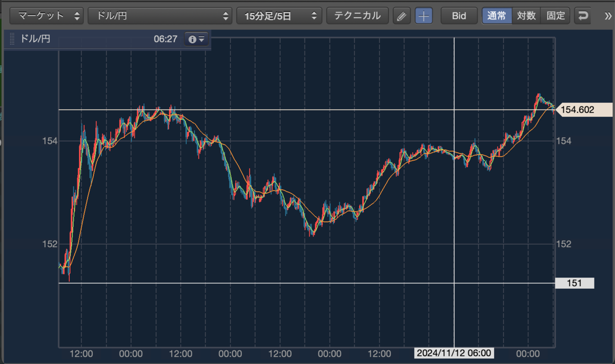Image resolution: width=615 pixels, height=364 pixels.
Task: Open the info dropdown in the ドル/円 panel
Action: 197,39
